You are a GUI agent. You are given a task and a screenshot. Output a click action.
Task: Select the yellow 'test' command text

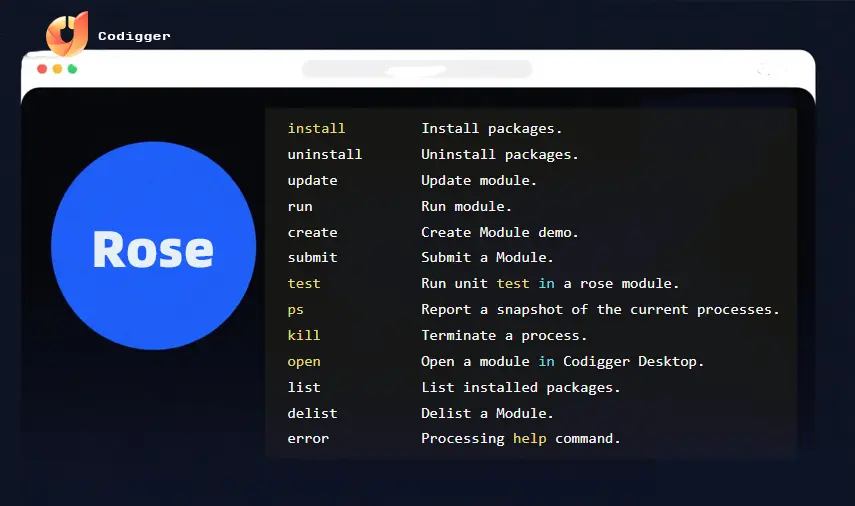304,284
